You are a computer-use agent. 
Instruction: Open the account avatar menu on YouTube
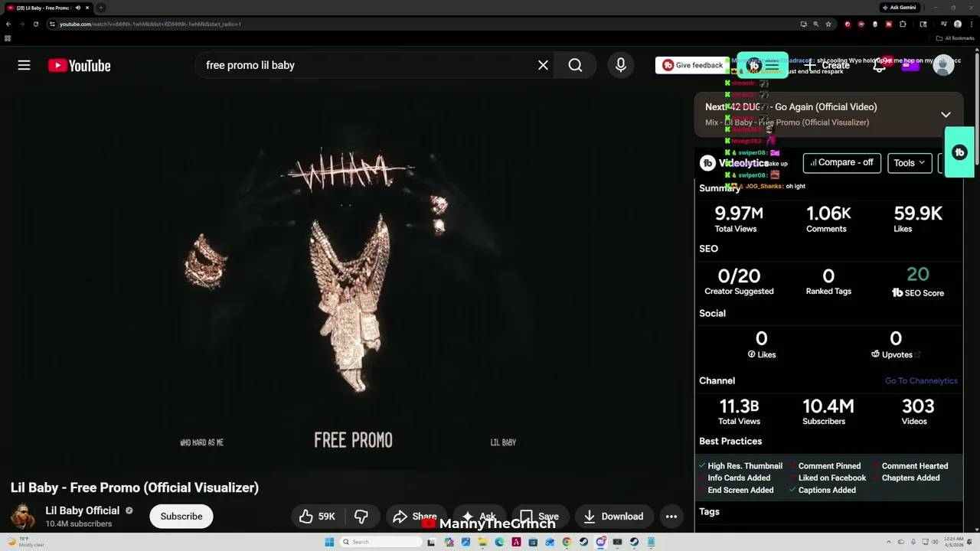coord(943,65)
